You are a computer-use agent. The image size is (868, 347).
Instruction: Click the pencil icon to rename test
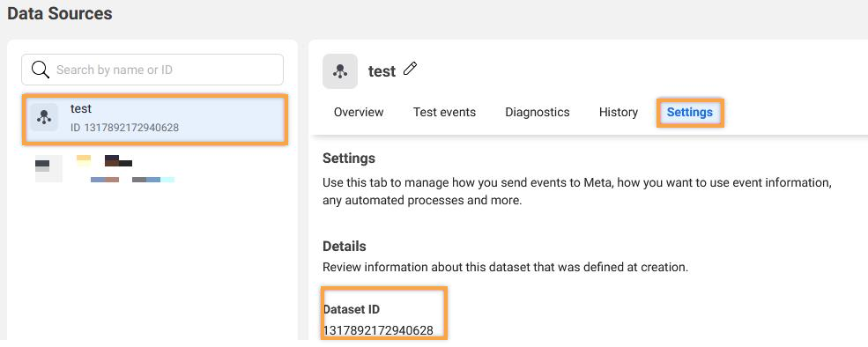tap(410, 70)
